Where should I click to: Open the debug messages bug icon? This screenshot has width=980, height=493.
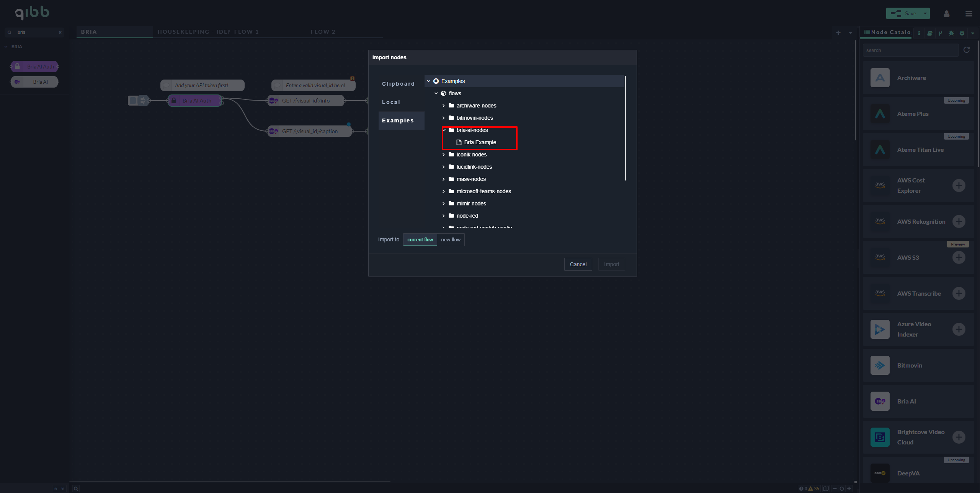951,33
